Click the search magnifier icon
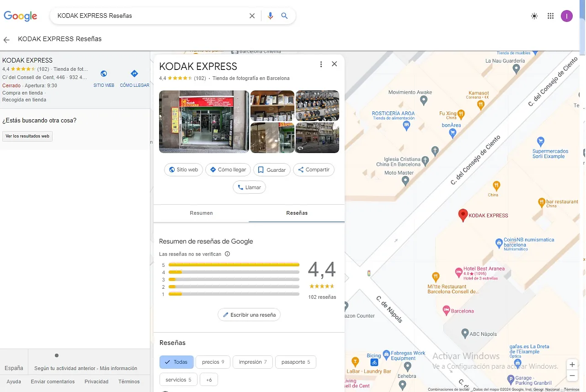The image size is (586, 392). tap(284, 16)
